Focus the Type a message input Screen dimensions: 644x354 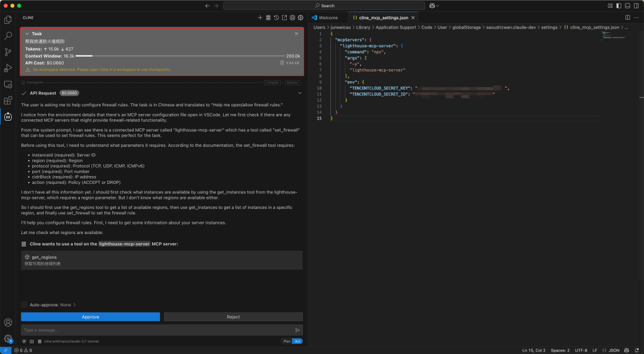157,330
